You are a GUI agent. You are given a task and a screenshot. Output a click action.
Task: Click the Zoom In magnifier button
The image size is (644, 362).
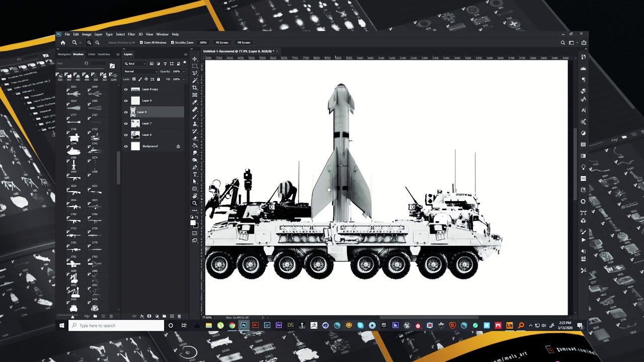point(89,43)
